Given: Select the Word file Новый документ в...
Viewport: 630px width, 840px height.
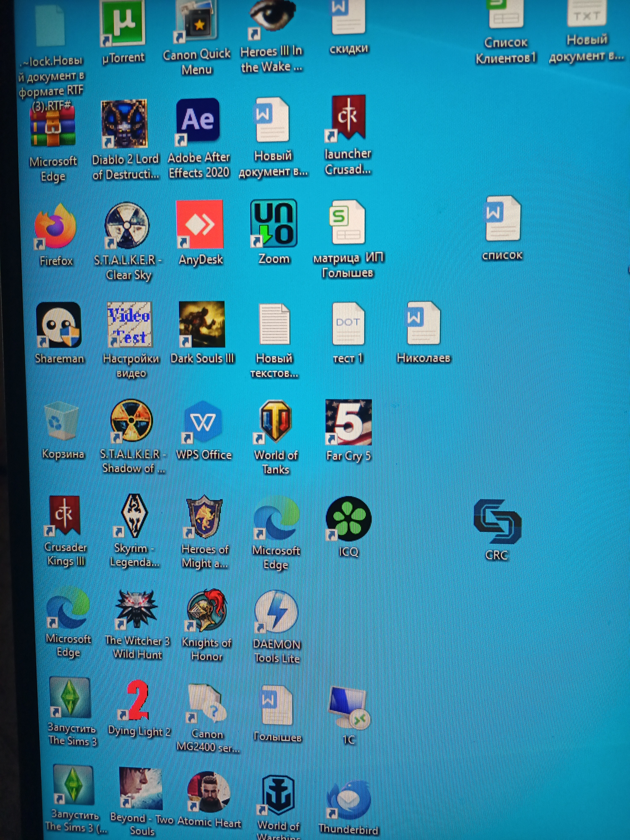Looking at the screenshot, I should point(272,120).
